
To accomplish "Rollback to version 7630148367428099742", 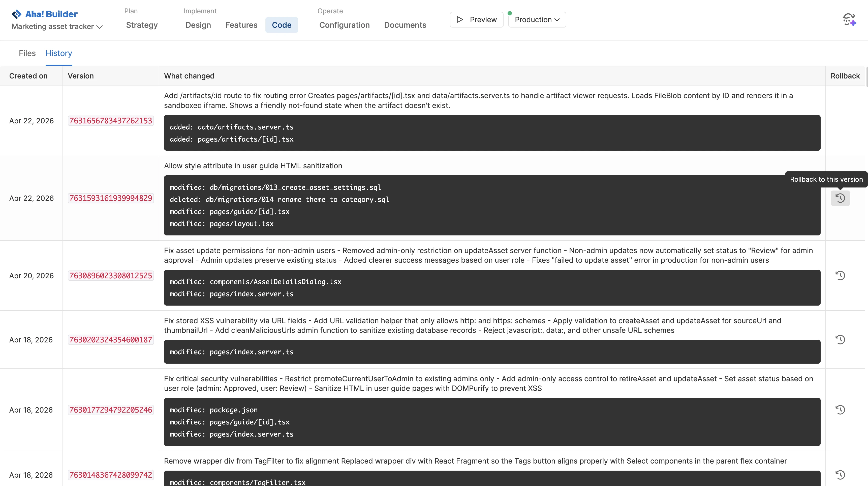I will (840, 475).
